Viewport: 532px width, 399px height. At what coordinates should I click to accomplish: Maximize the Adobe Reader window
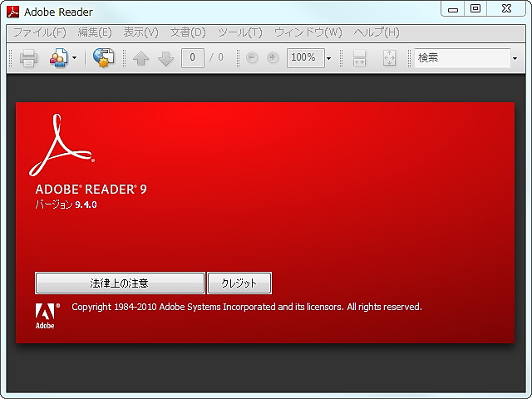(x=475, y=9)
